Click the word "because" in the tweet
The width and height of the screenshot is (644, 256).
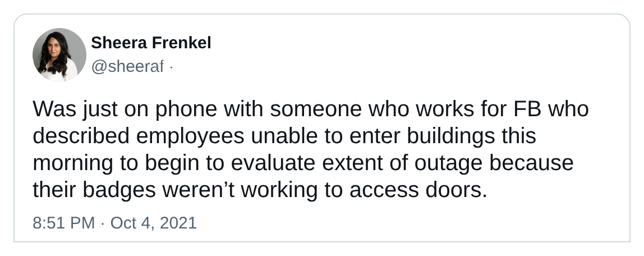(531, 163)
